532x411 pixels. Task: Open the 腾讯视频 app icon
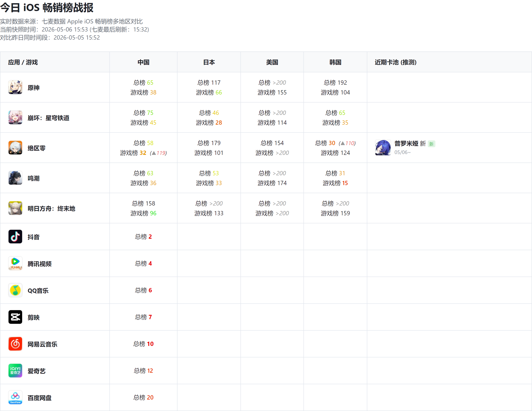pos(15,263)
